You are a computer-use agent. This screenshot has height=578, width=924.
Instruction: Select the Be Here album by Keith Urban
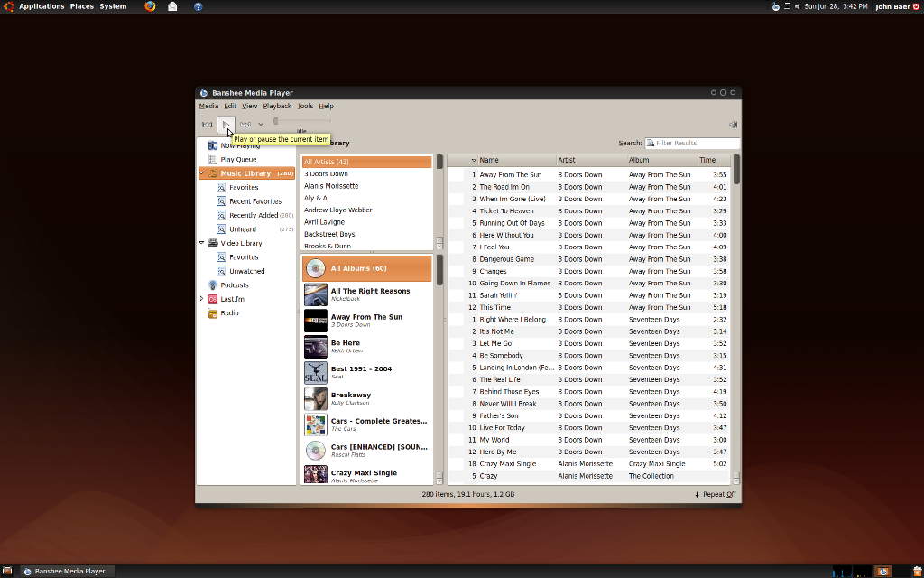pyautogui.click(x=366, y=346)
